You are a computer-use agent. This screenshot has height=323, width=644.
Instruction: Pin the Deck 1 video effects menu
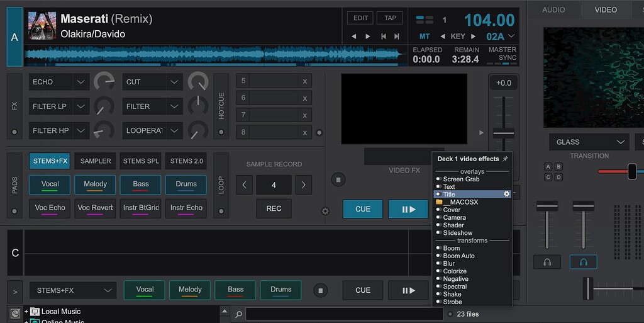(x=505, y=159)
